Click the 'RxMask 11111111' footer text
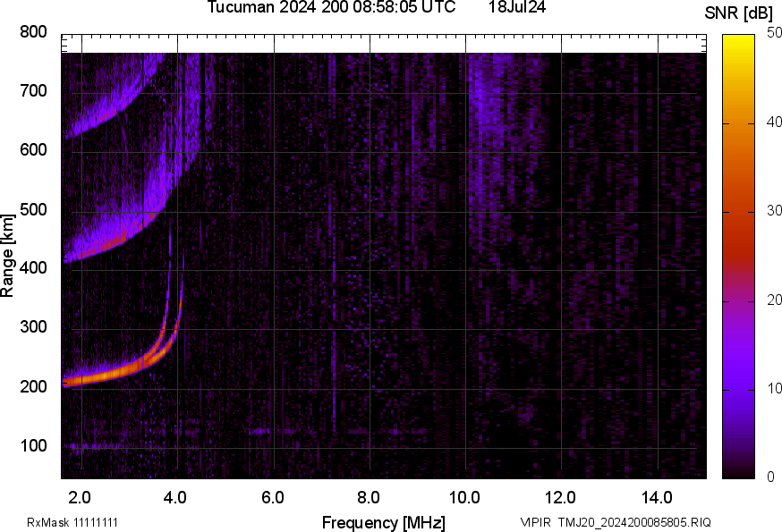This screenshot has height=532, width=782. [72, 522]
